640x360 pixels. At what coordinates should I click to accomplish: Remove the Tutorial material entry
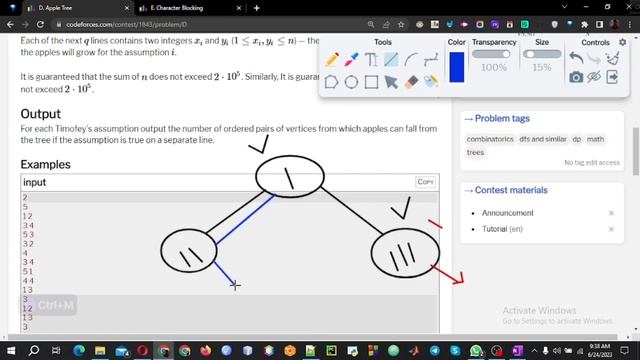[611, 229]
